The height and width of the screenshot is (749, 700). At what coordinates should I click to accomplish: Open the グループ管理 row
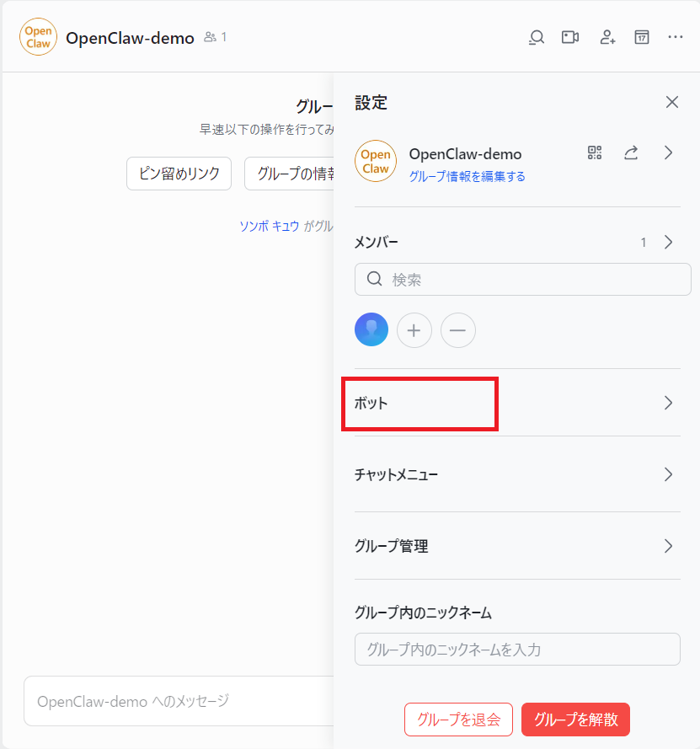click(517, 546)
